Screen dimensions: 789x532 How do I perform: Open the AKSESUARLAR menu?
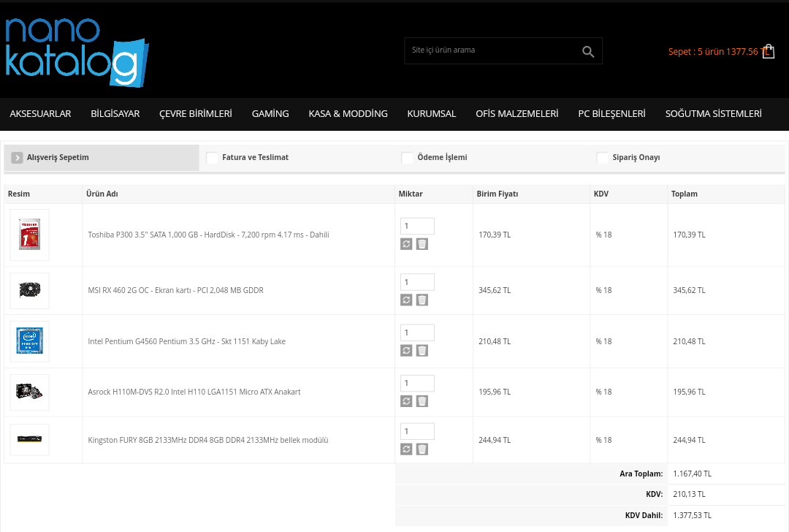coord(40,114)
